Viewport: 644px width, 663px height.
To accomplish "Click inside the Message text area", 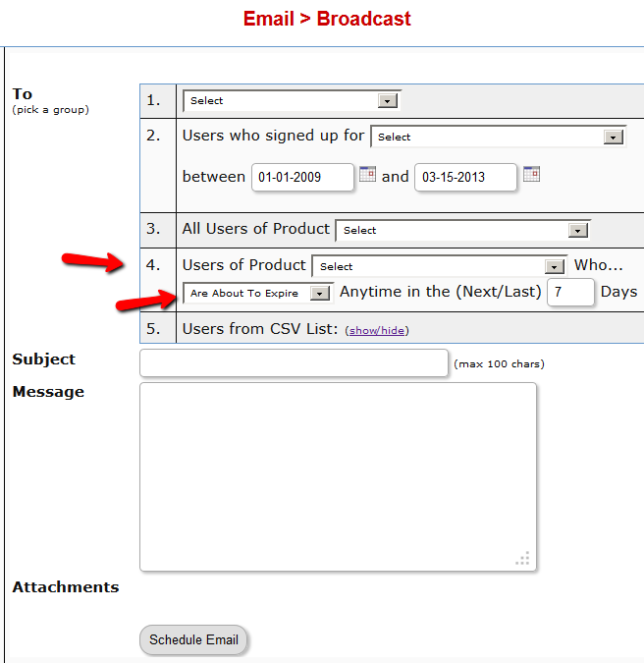I will point(338,476).
